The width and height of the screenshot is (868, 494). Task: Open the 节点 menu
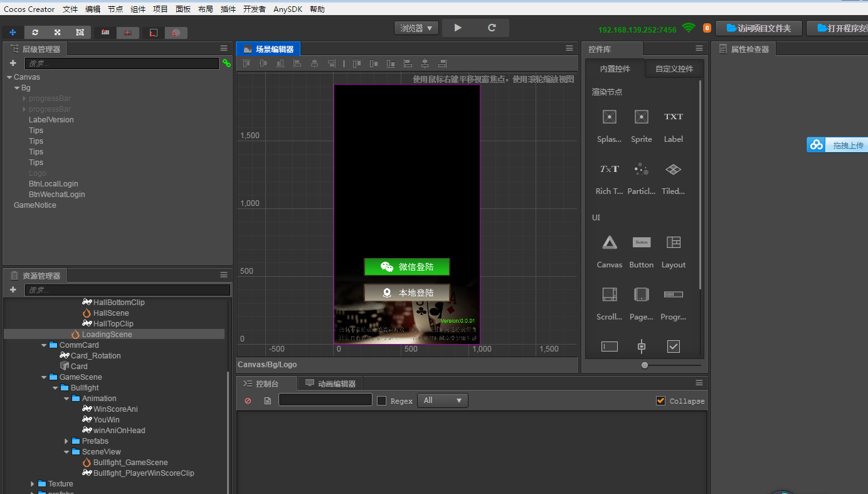tap(115, 9)
